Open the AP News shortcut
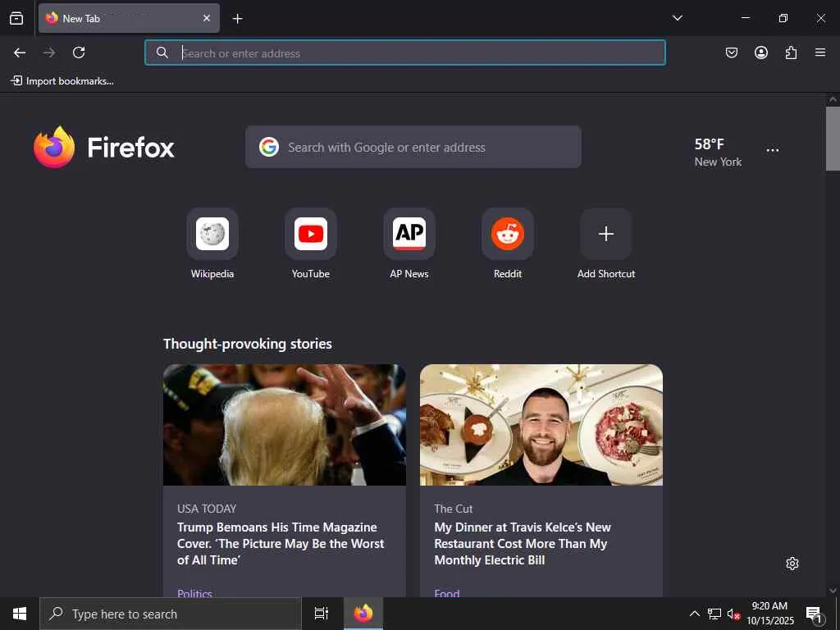This screenshot has height=630, width=840. (x=409, y=244)
